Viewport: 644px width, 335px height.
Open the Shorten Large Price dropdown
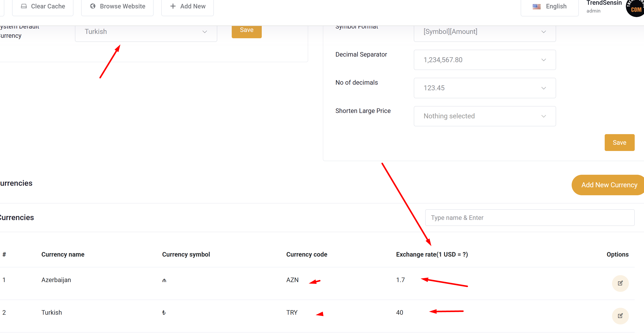(x=484, y=116)
